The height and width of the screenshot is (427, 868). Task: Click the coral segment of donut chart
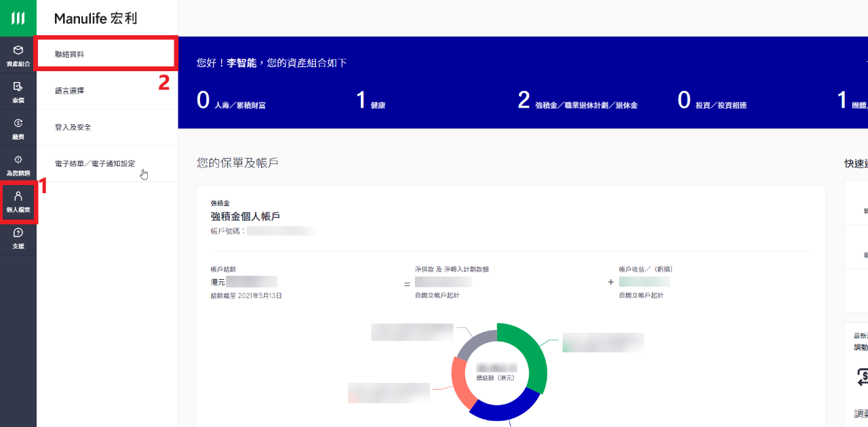(460, 383)
